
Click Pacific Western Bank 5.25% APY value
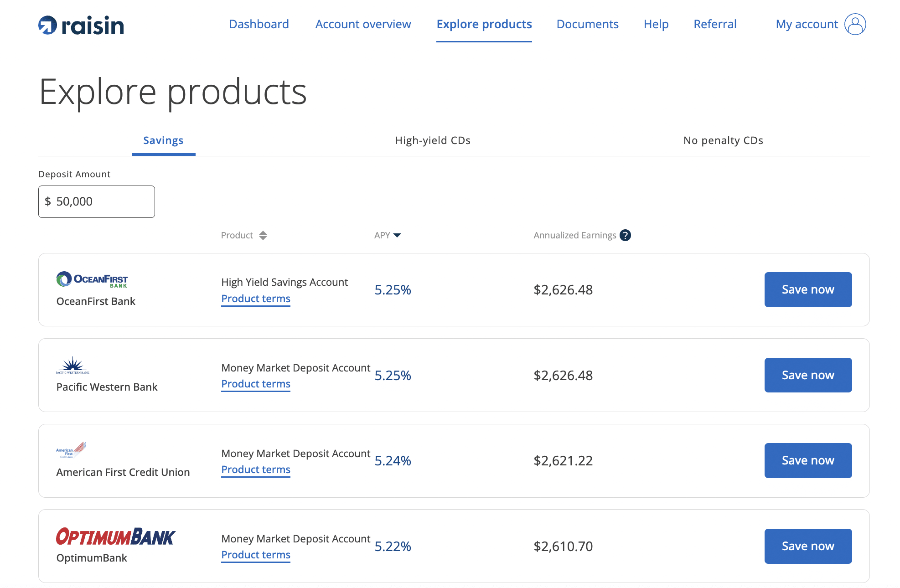393,375
